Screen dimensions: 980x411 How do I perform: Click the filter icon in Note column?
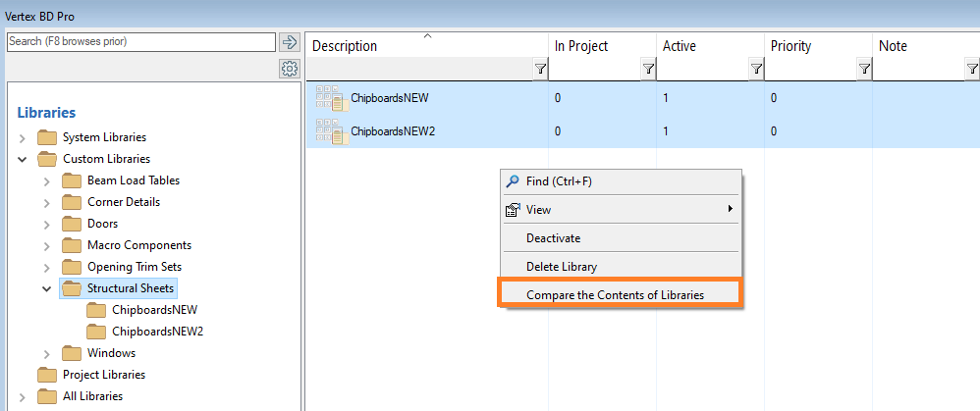click(971, 70)
